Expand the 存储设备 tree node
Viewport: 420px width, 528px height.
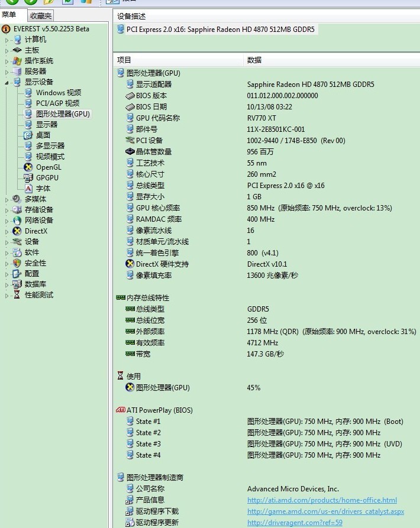click(x=7, y=210)
